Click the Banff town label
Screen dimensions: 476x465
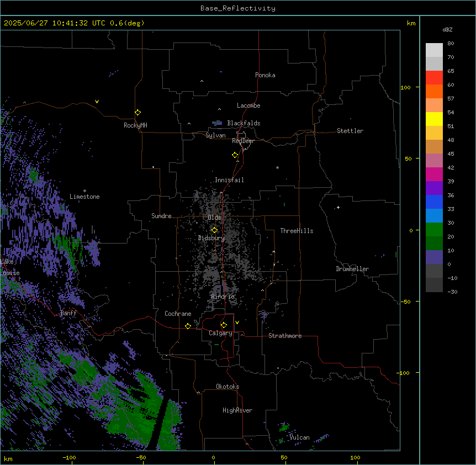68,313
